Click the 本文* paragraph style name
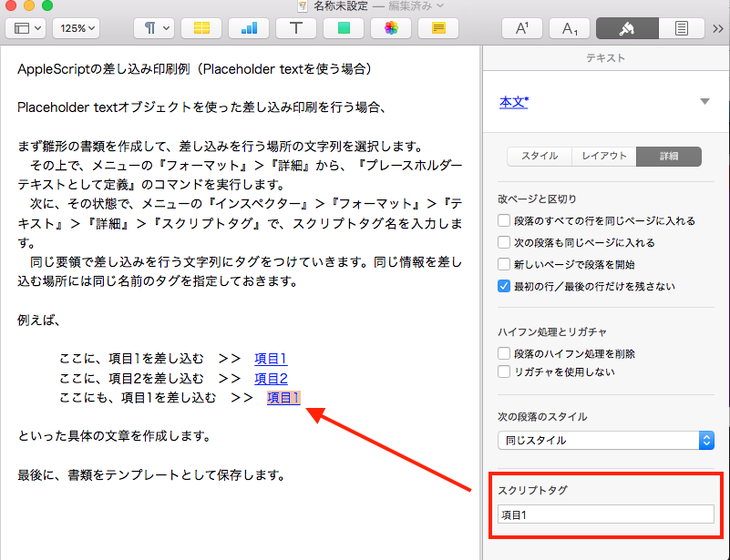 click(x=514, y=102)
